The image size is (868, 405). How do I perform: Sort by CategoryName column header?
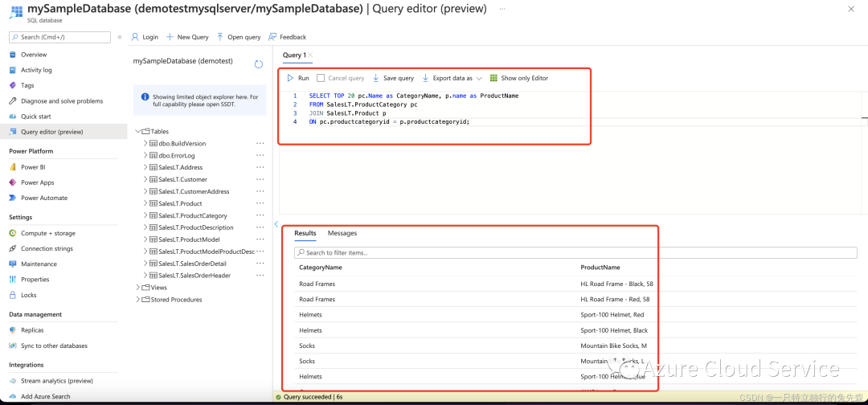[x=321, y=268]
